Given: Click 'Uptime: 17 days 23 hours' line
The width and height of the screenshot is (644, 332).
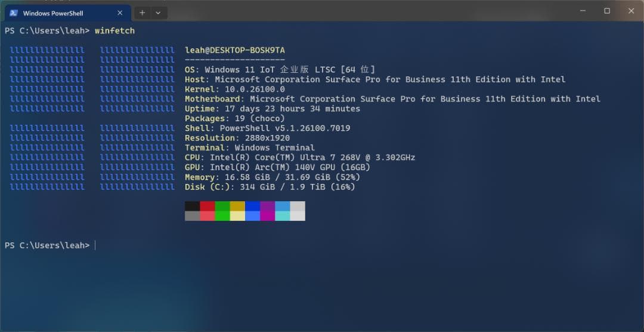Looking at the screenshot, I should coord(273,109).
